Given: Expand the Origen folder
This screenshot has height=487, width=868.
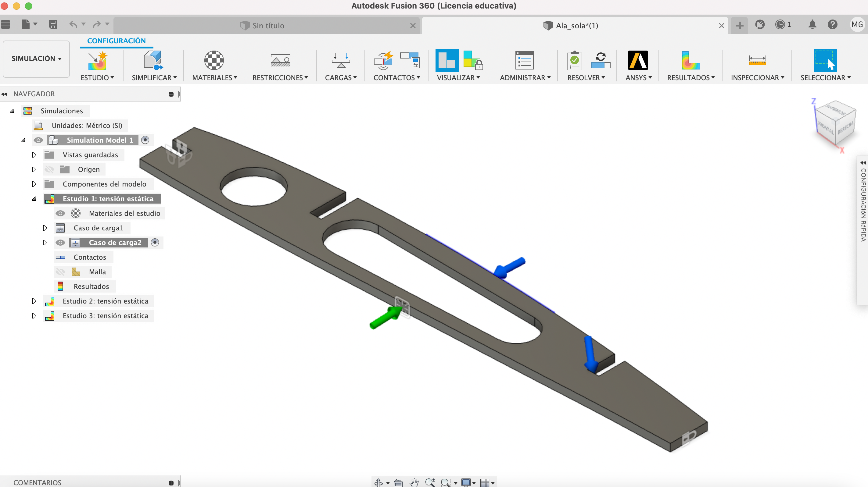Looking at the screenshot, I should click(x=34, y=169).
